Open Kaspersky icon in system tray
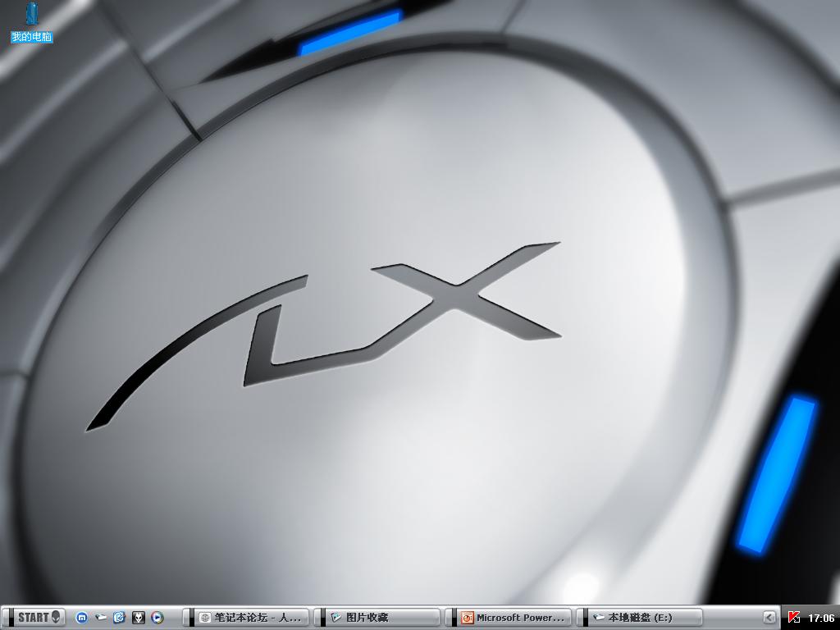 (794, 618)
